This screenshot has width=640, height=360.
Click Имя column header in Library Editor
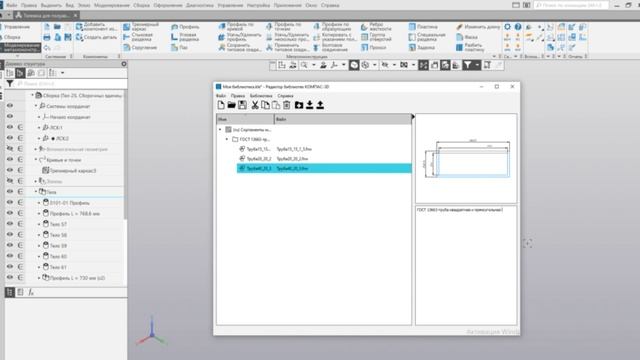[x=245, y=119]
